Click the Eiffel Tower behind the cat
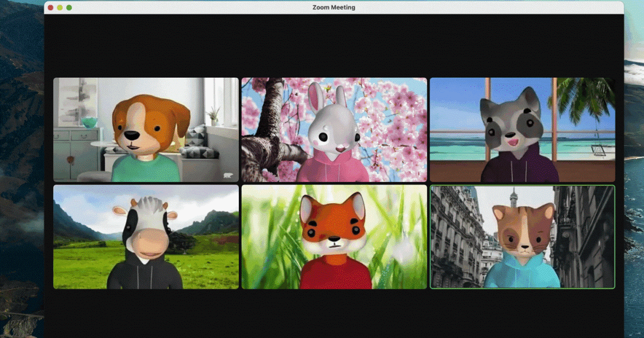 click(x=514, y=197)
